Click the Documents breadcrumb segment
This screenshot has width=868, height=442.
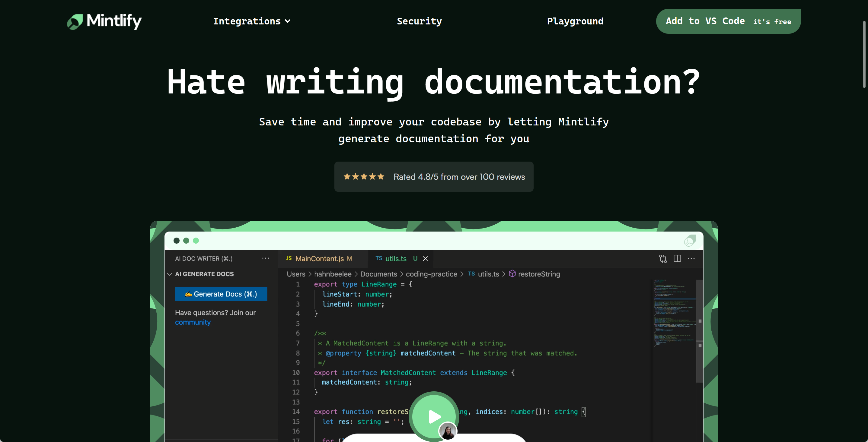click(379, 274)
